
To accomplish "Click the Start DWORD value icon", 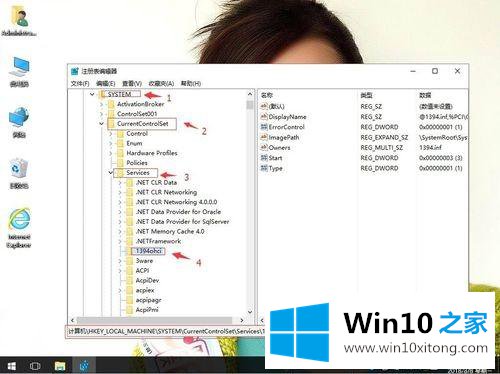I will pyautogui.click(x=264, y=158).
